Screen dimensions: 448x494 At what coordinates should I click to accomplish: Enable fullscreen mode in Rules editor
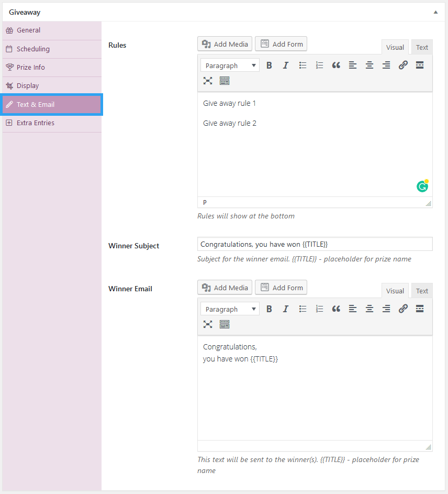click(208, 81)
